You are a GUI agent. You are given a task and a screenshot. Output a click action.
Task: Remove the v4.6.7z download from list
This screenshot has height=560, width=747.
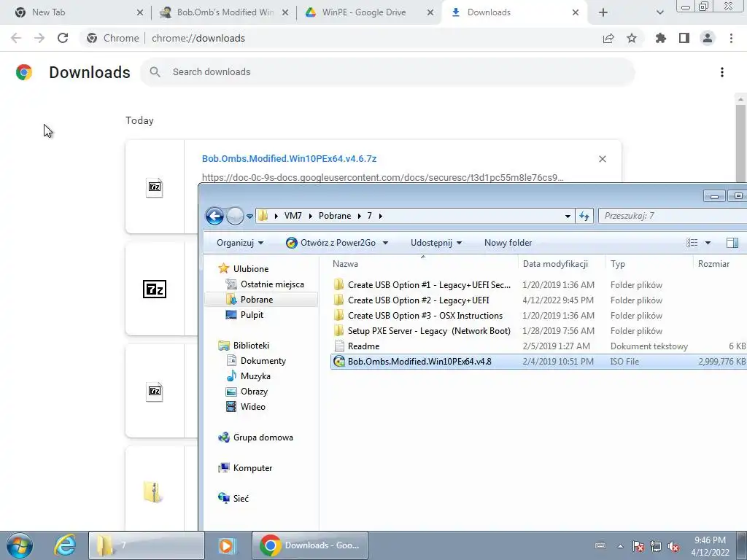coord(602,159)
